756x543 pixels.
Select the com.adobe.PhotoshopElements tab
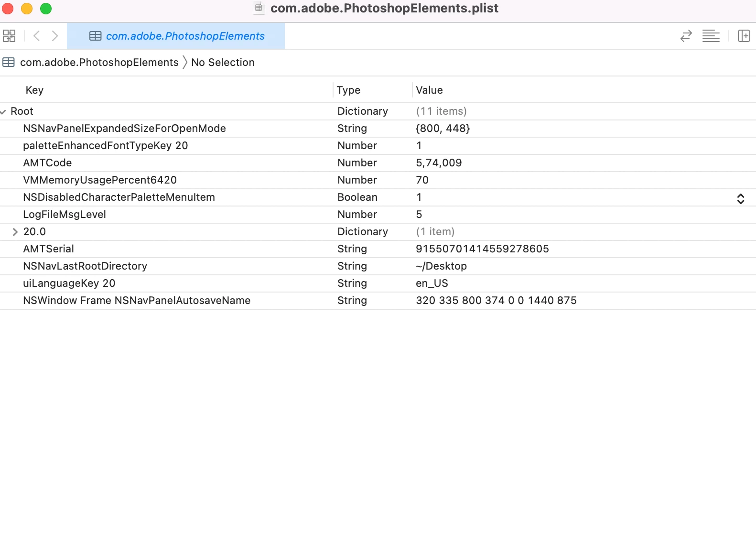point(176,36)
